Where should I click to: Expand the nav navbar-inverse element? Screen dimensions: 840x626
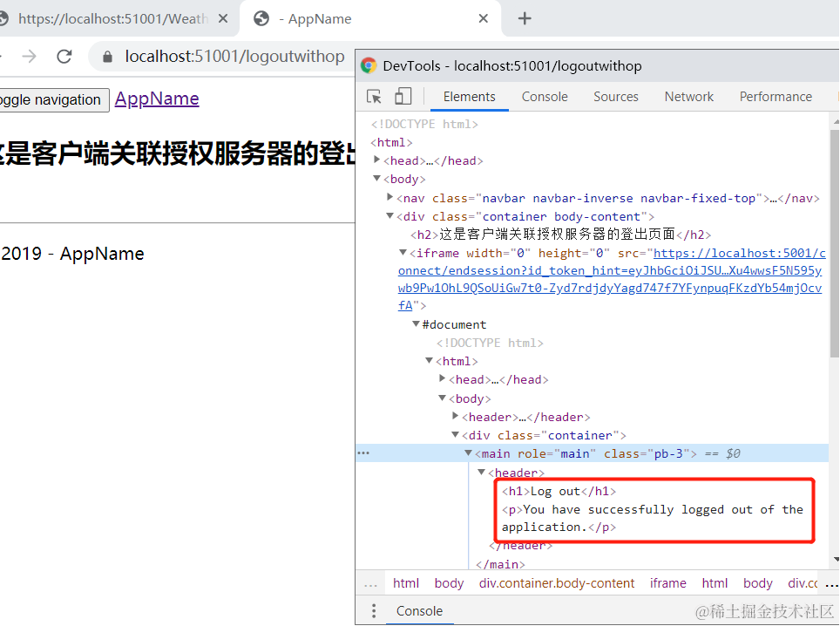(390, 197)
